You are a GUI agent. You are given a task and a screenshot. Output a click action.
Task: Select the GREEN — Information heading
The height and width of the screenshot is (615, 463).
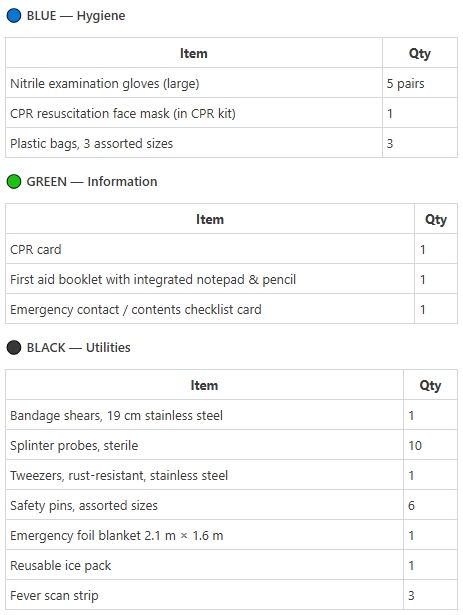pos(82,182)
